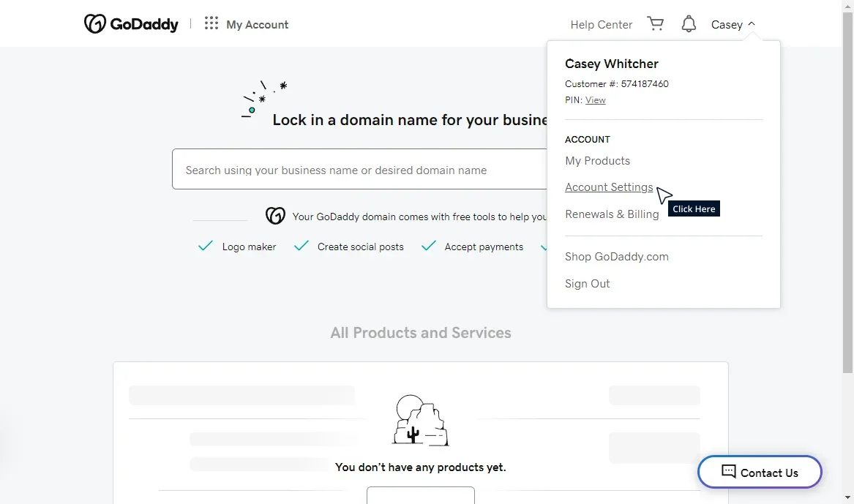Click the checkmark beside Create social posts
The image size is (854, 504).
(x=301, y=247)
